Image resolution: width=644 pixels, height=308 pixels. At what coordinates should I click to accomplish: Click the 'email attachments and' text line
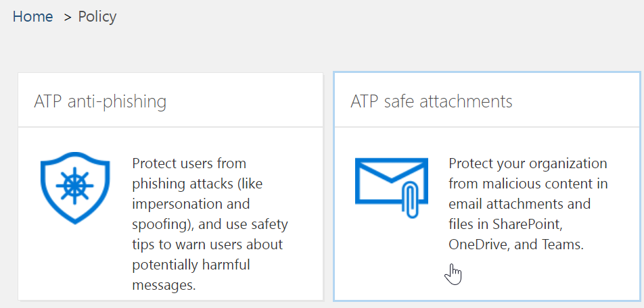520,204
